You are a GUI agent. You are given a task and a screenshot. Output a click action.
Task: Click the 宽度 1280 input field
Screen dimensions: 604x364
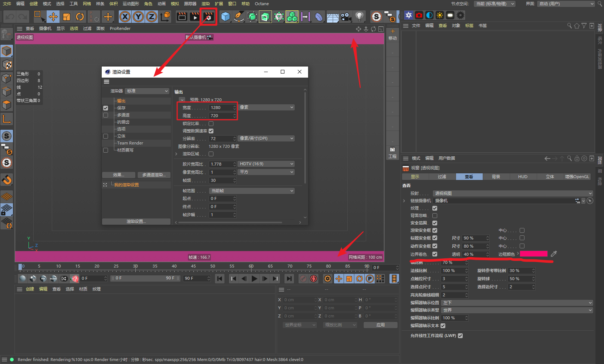(222, 108)
